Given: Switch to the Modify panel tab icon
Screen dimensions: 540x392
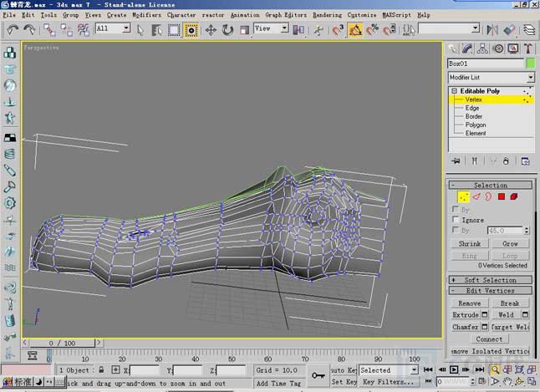Looking at the screenshot, I should click(x=467, y=48).
